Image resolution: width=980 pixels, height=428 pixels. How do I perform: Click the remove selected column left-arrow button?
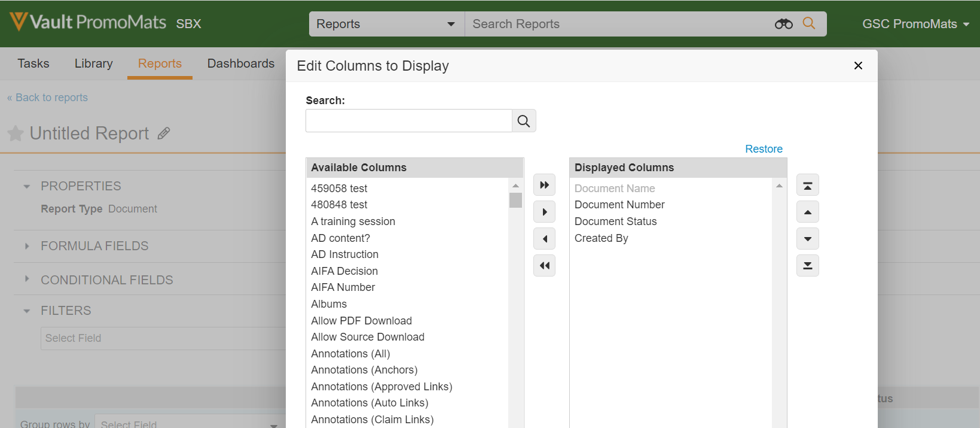[544, 239]
